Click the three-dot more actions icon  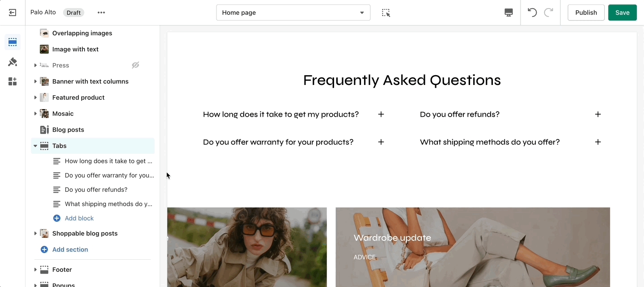pos(102,13)
